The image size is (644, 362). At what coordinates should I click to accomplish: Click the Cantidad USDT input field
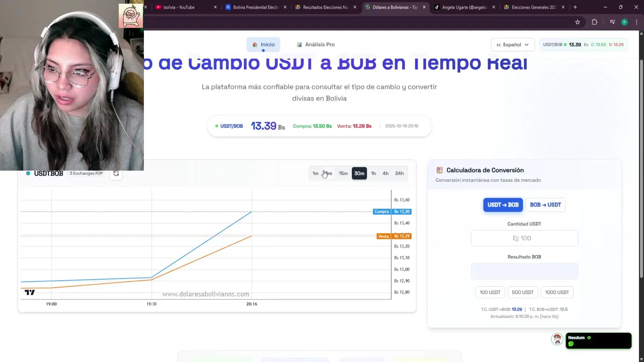524,238
